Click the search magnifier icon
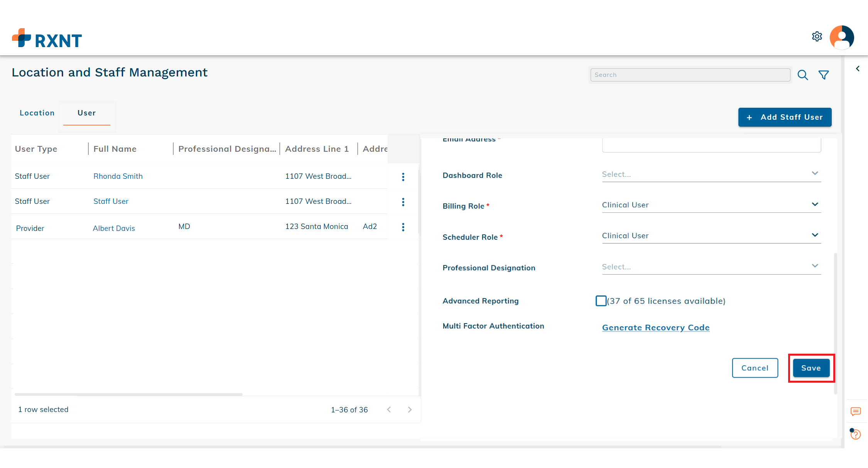Screen dimensions: 868x468 tap(802, 75)
